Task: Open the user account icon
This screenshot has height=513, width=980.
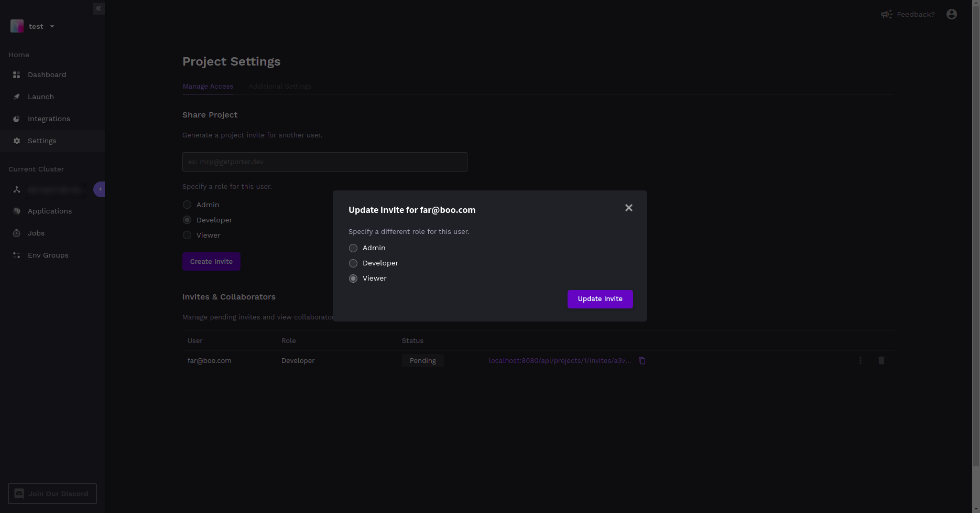Action: coord(952,14)
